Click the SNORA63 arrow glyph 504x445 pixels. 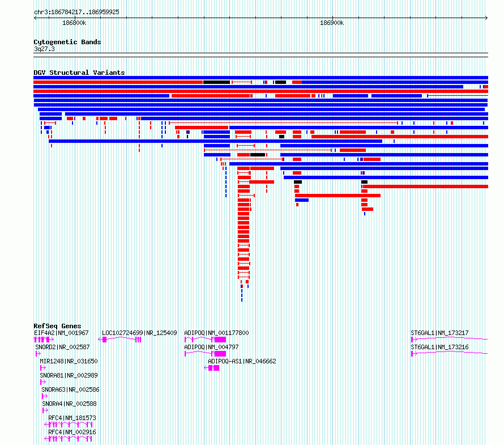[45, 396]
